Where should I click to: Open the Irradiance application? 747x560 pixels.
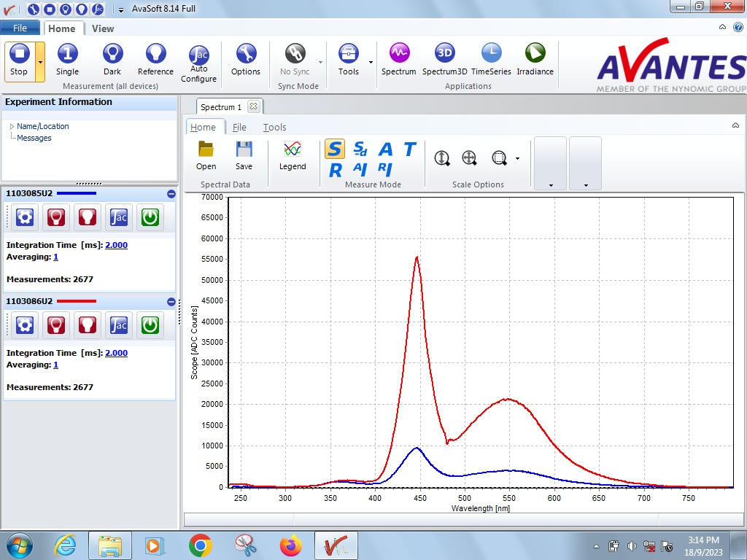pos(535,53)
